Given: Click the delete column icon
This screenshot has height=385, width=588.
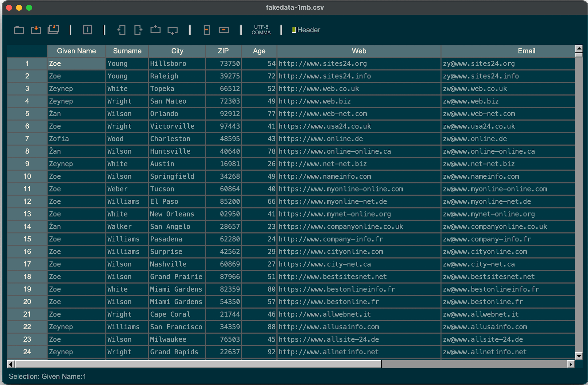Looking at the screenshot, I should pos(207,30).
